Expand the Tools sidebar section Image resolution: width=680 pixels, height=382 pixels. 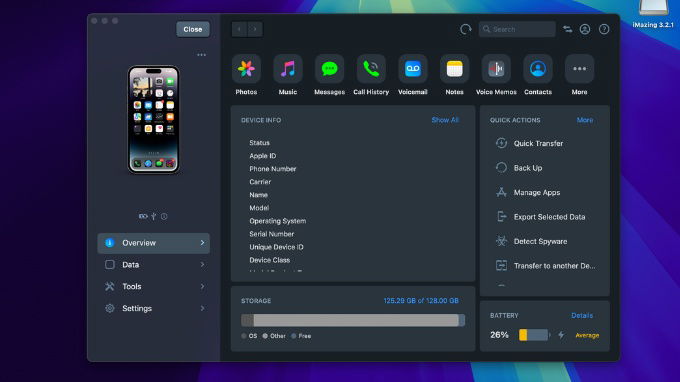coord(154,286)
